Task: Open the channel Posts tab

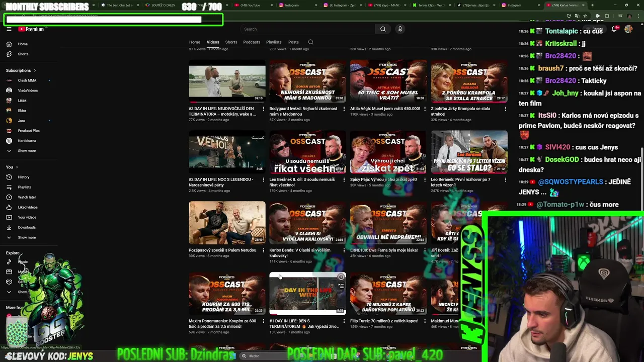Action: point(293,42)
